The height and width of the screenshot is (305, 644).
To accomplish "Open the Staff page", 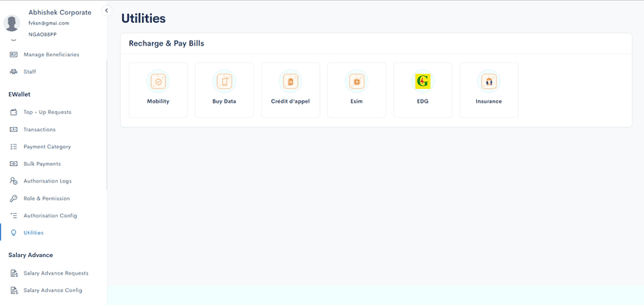I will (30, 71).
